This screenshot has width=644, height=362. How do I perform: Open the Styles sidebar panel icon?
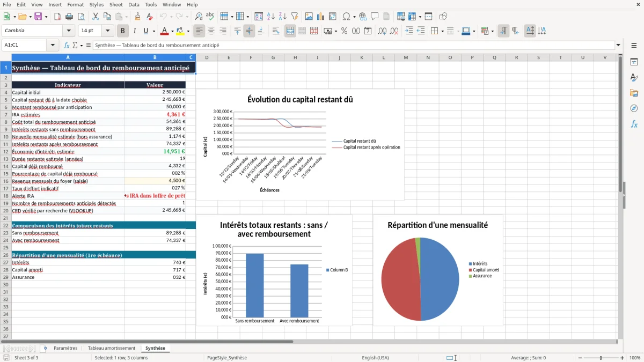point(634,77)
